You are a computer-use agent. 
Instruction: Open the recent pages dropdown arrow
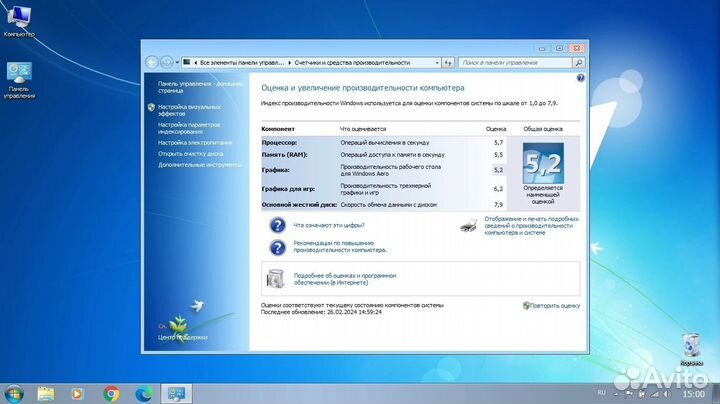pos(177,62)
